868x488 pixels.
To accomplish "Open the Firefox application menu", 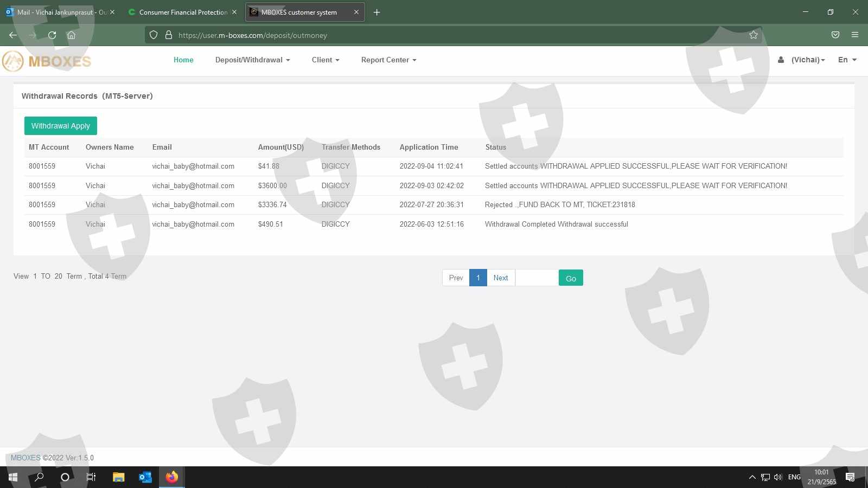I will (x=855, y=35).
